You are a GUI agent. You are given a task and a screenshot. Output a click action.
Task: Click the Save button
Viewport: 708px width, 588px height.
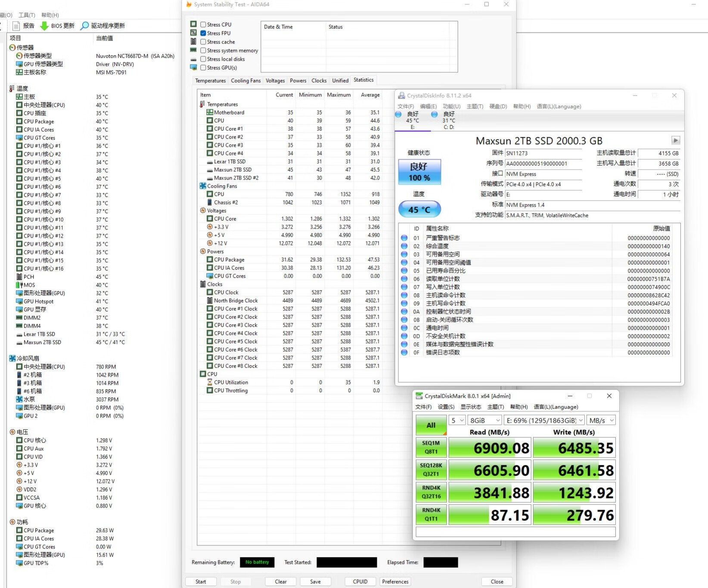[315, 582]
